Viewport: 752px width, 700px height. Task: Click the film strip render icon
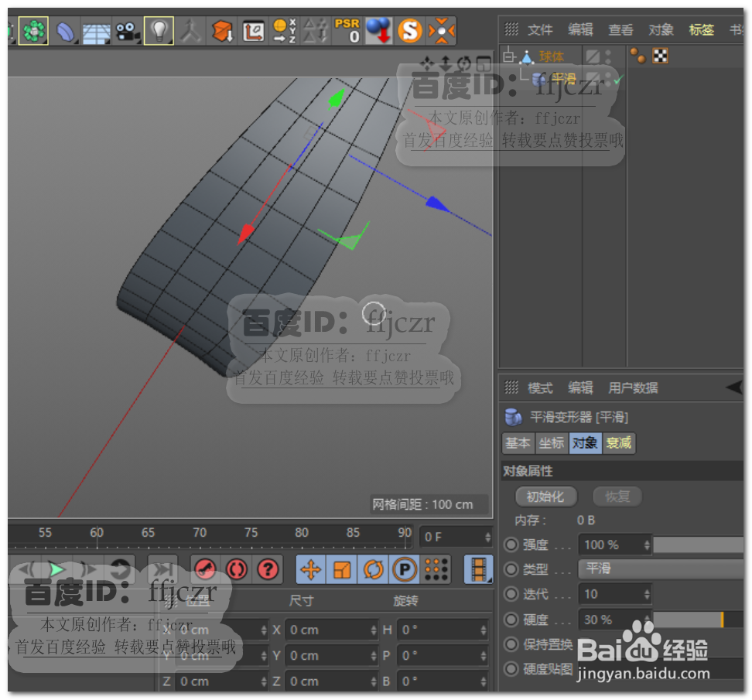click(478, 569)
